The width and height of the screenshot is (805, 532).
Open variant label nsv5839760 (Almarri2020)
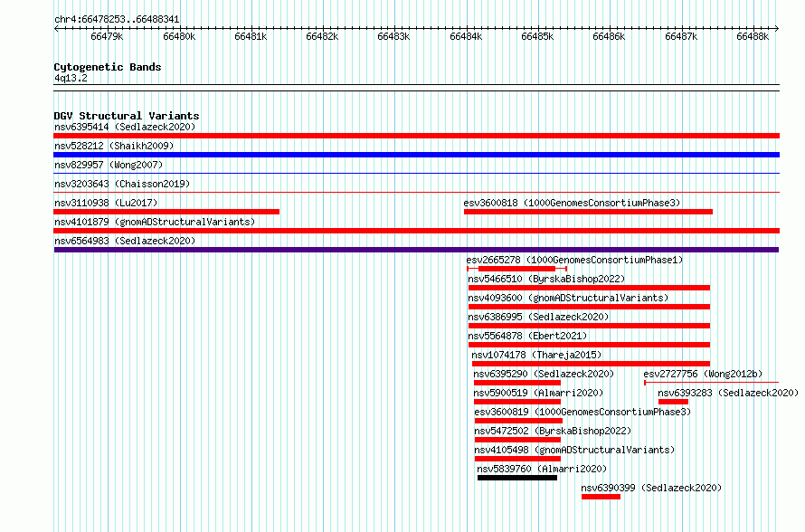(x=542, y=469)
